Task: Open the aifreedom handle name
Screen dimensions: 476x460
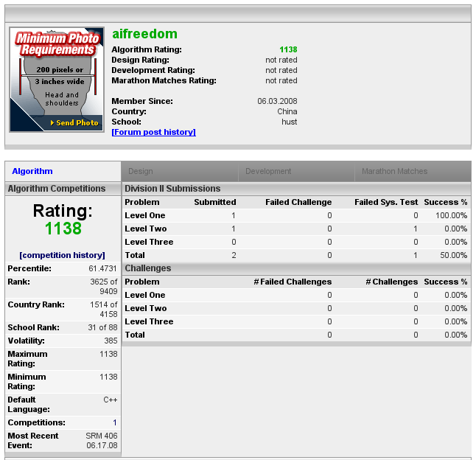Action: 144,34
